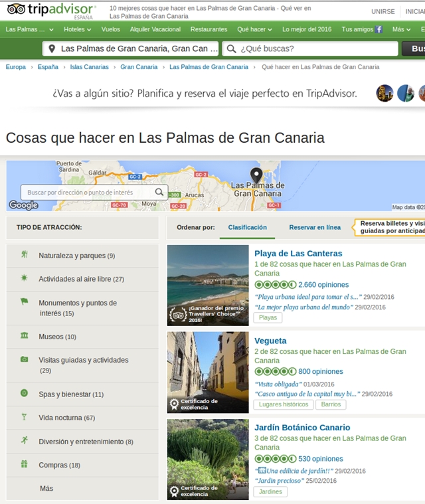The height and width of the screenshot is (504, 425).
Task: Expand the Más dropdown in nav bar
Action: [401, 30]
